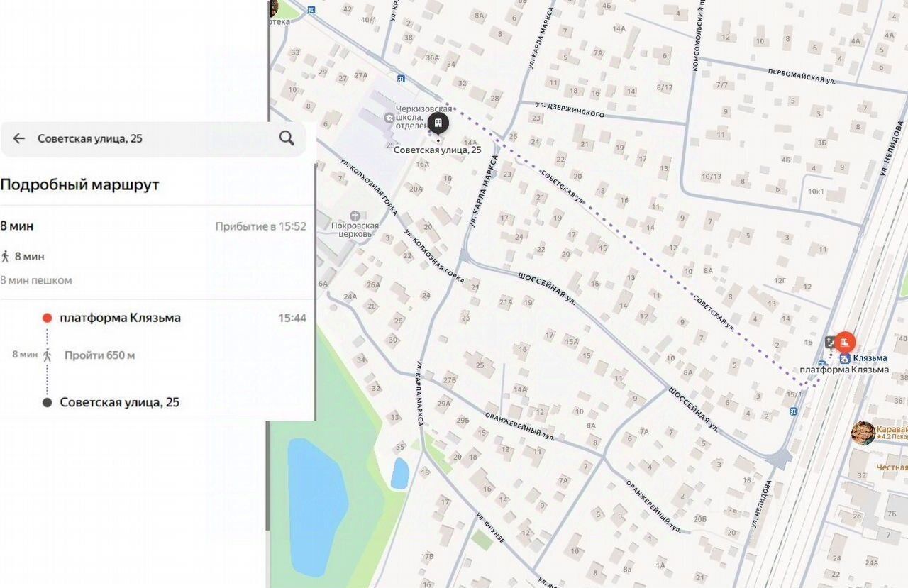Click house number 8/12 on the map

(665, 87)
